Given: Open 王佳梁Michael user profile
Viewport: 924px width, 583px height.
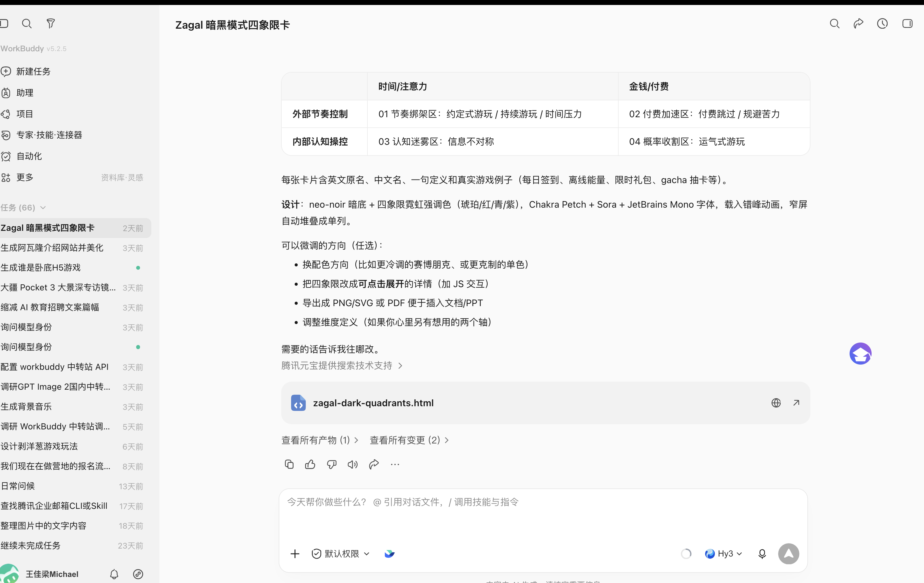Looking at the screenshot, I should tap(39, 574).
